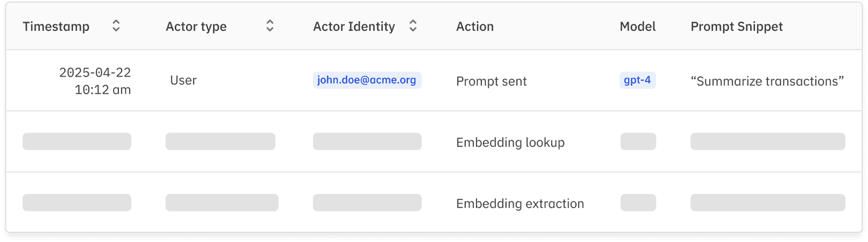Screen dimensions: 868x242
Task: Click placeholder model chip in Embedding extraction row
Action: (638, 202)
